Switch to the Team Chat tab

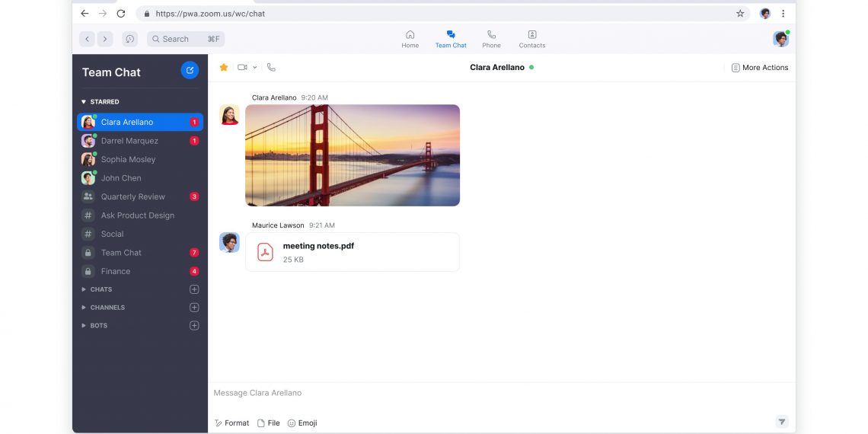[x=451, y=39]
